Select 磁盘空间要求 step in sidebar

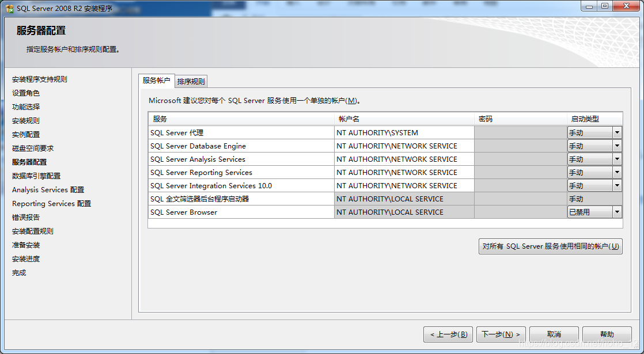33,148
